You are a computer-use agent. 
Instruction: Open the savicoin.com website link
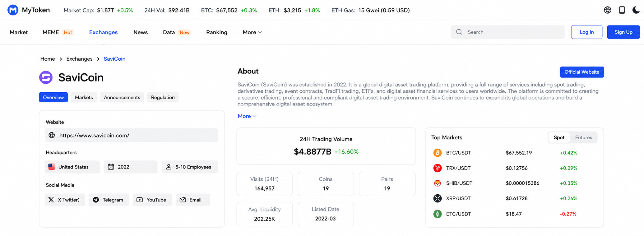pyautogui.click(x=94, y=135)
